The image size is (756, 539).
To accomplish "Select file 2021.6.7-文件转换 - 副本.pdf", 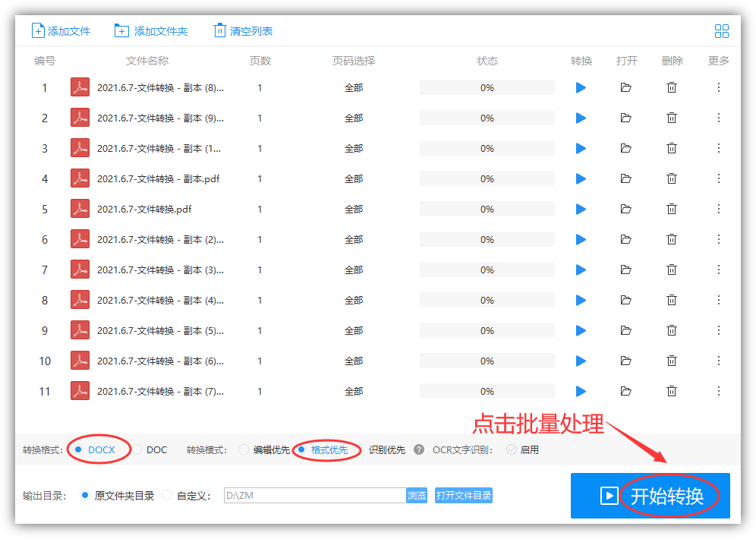I will pos(158,179).
